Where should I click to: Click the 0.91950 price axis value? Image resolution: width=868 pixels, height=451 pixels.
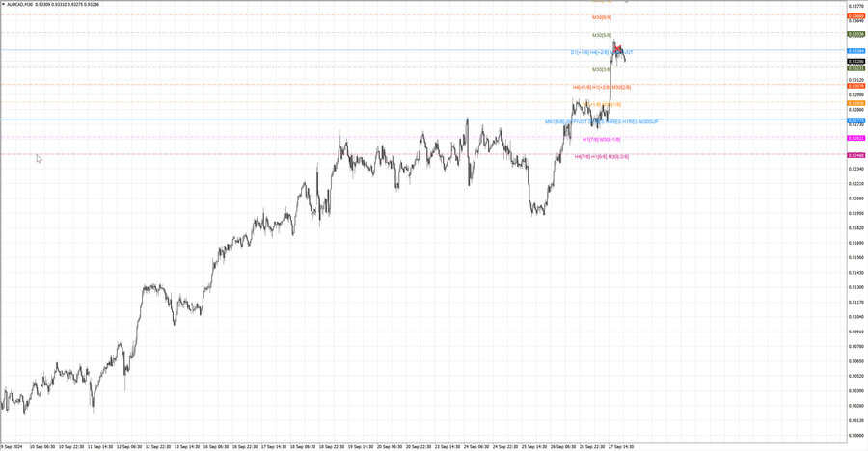tap(856, 213)
